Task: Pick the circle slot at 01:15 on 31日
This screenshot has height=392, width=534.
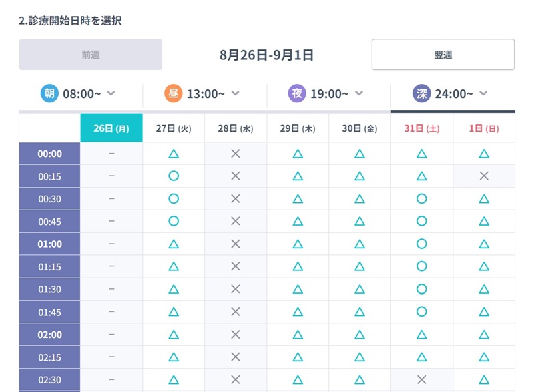Action: click(x=422, y=266)
